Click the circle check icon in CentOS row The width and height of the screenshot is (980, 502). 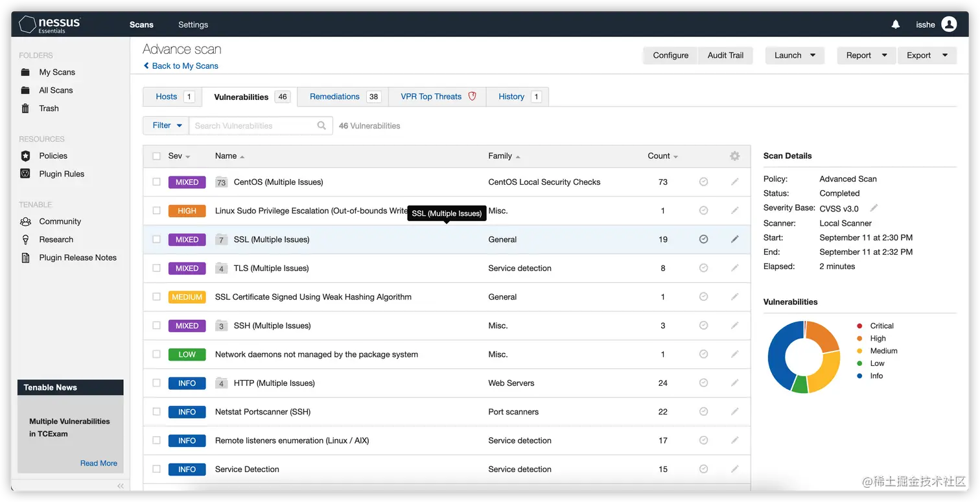click(703, 182)
